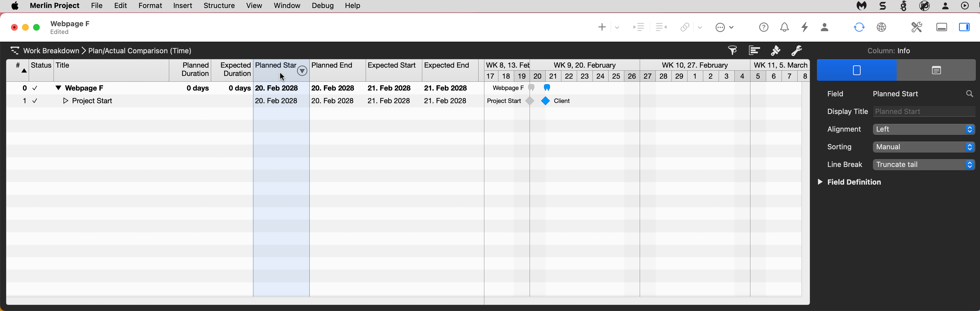The image size is (980, 311).
Task: Open the File menu
Action: pyautogui.click(x=97, y=6)
